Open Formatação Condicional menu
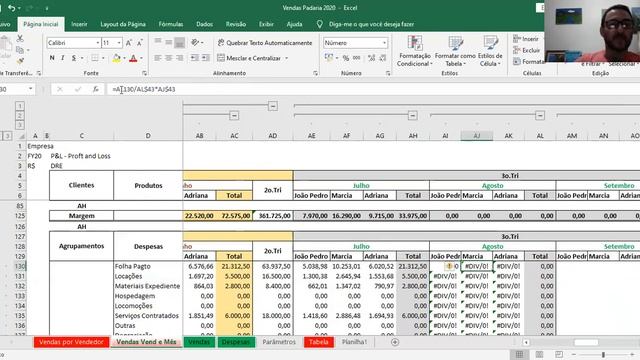This screenshot has height=360, width=640. [x=414, y=51]
